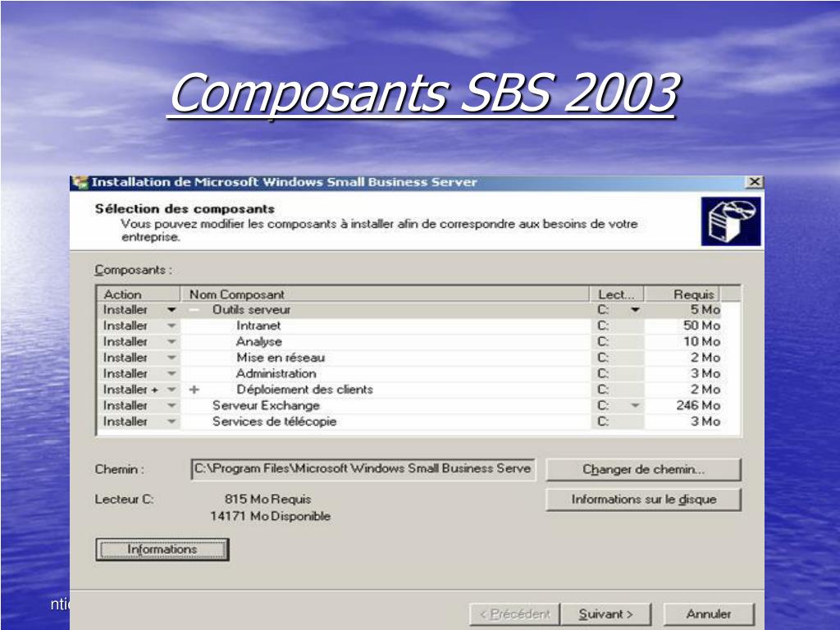Click the Changer de chemin button

643,470
